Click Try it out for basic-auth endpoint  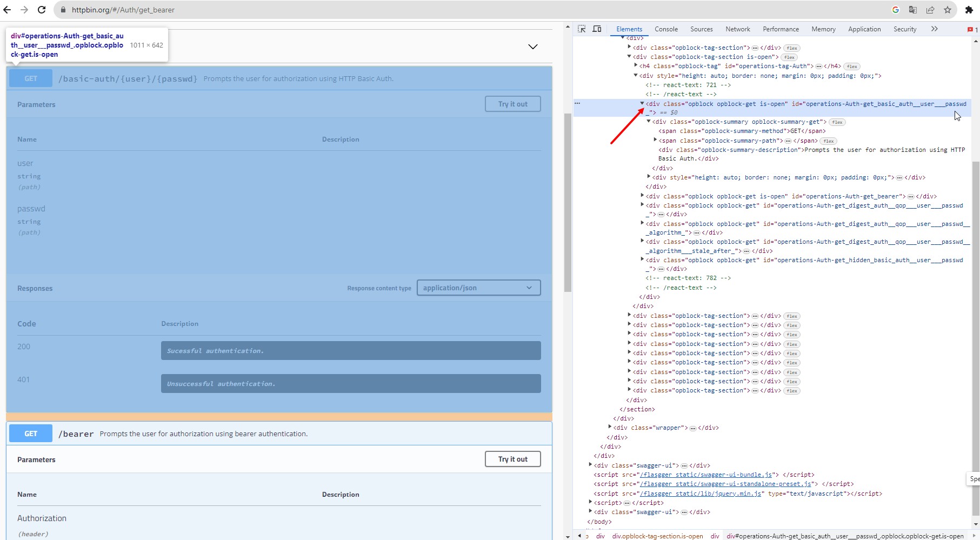coord(512,104)
